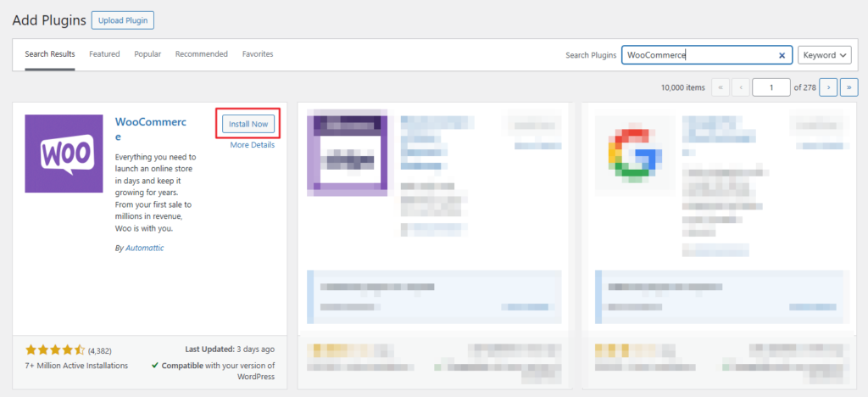The width and height of the screenshot is (868, 397).
Task: Open the Favorites tab
Action: 258,54
